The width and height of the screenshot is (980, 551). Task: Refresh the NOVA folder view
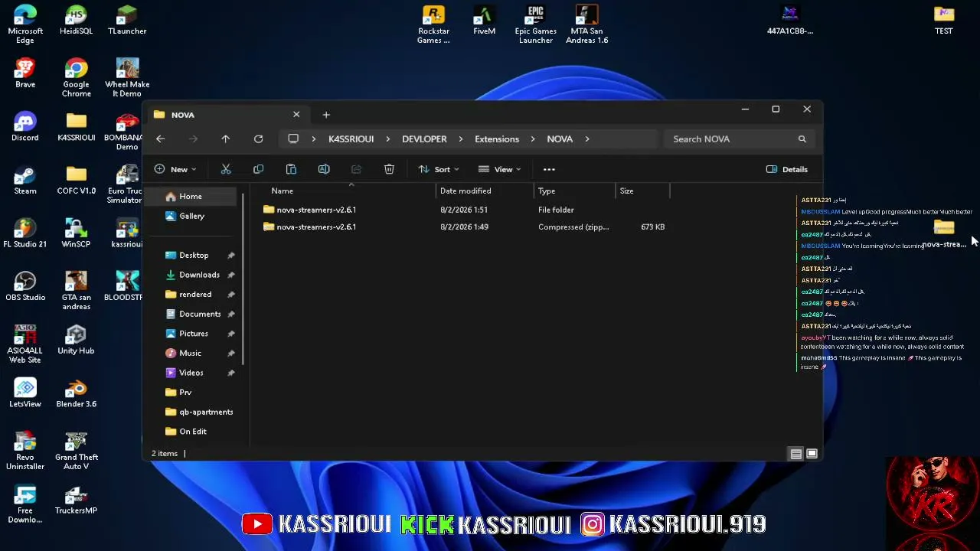tap(259, 139)
